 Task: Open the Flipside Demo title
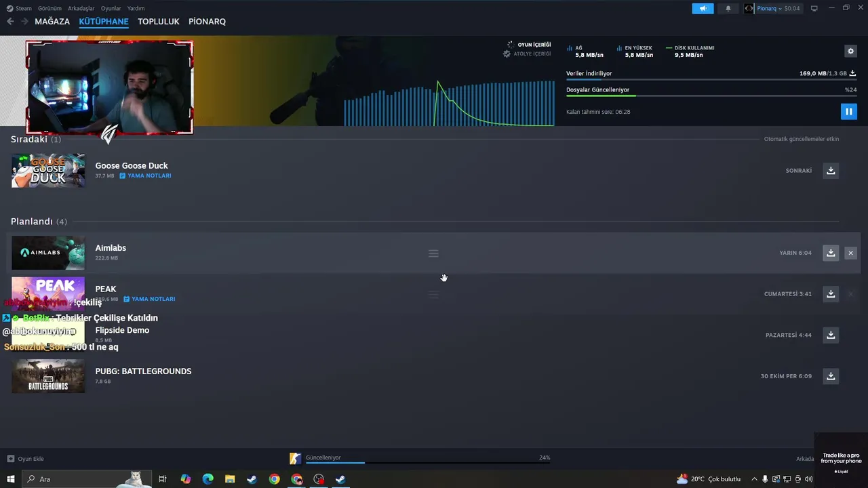pos(122,330)
